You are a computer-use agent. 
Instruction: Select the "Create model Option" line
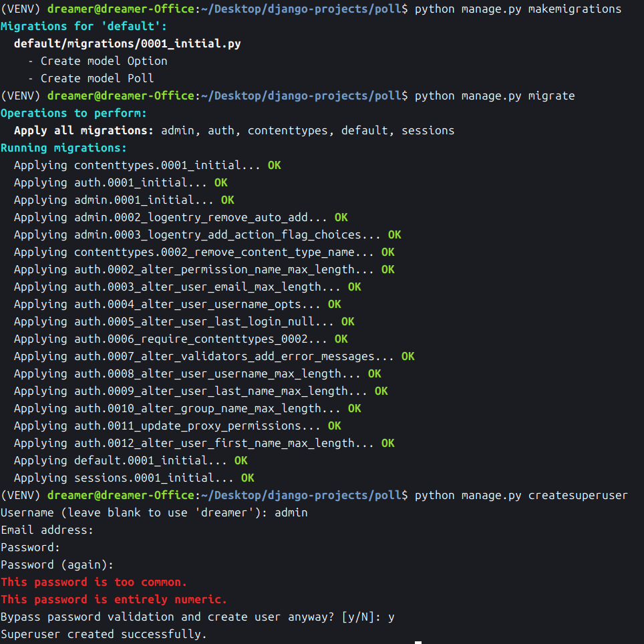coord(104,61)
